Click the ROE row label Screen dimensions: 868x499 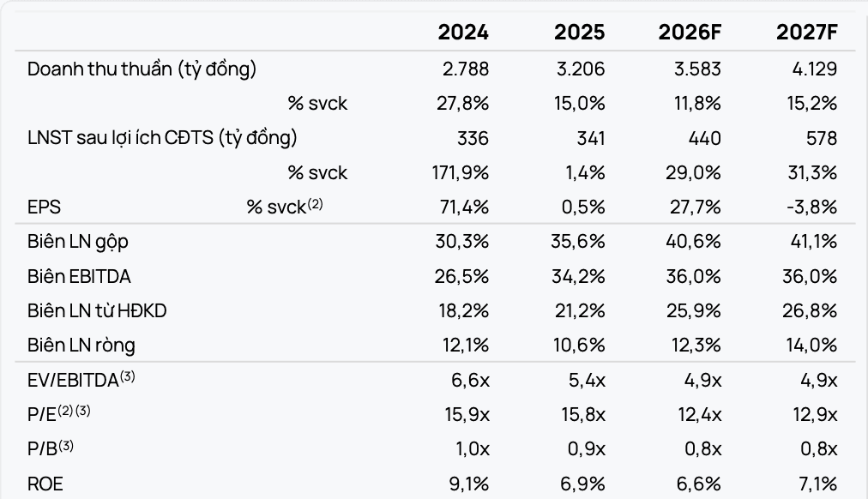pos(45,484)
